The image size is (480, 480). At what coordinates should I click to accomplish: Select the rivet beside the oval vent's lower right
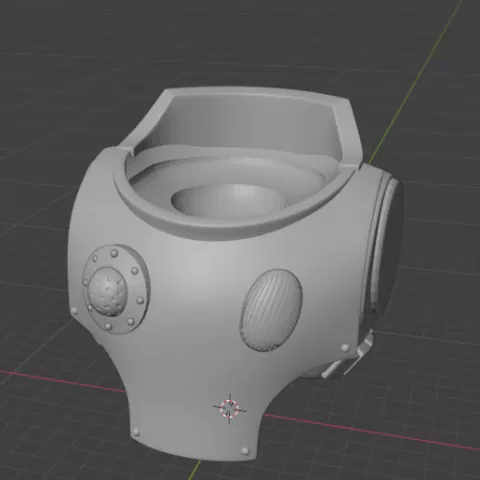click(x=345, y=348)
